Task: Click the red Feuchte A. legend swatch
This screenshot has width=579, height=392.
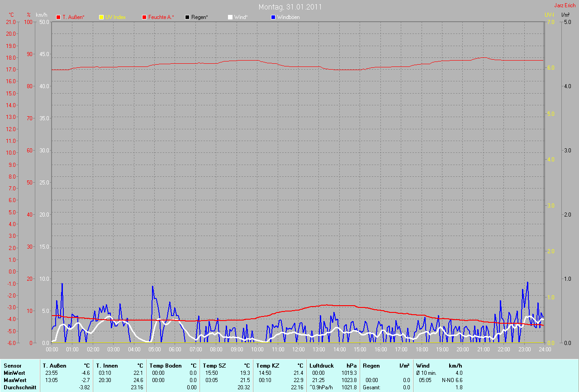Action: (x=144, y=17)
